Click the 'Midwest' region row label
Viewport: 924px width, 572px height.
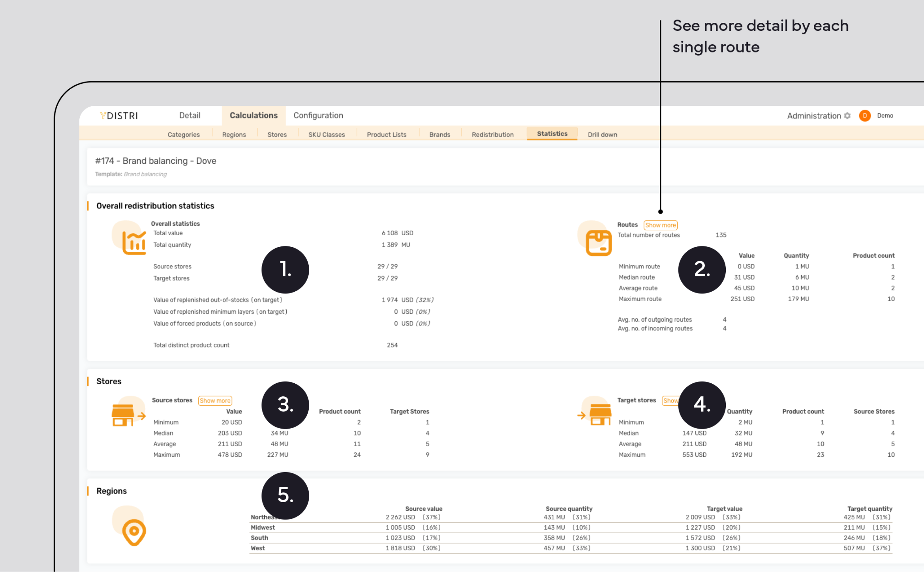263,527
